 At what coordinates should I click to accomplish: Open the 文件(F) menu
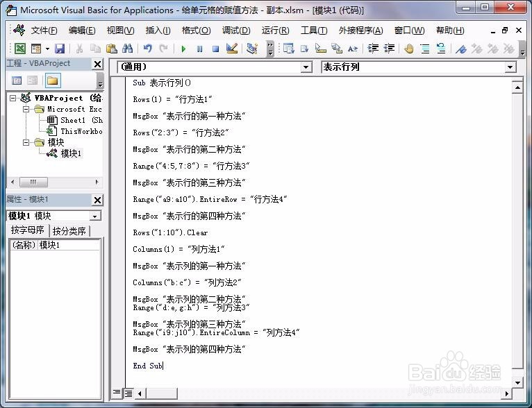pyautogui.click(x=44, y=31)
